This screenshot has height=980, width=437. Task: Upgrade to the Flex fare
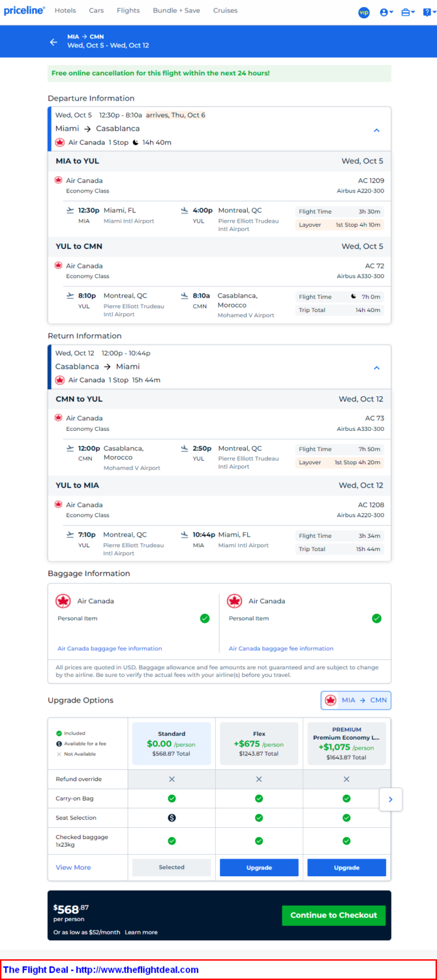tap(259, 867)
